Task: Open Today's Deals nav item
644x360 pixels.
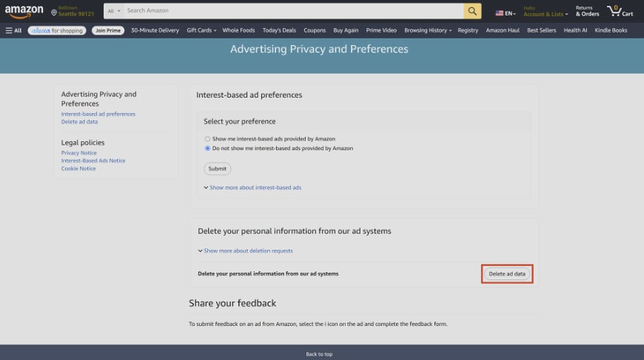Action: click(279, 30)
